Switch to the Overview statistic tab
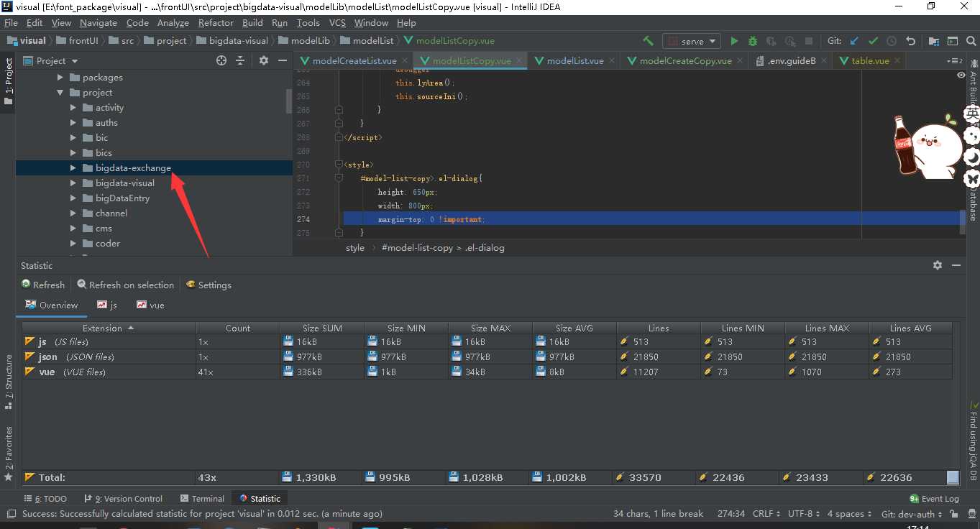980x529 pixels. pos(52,305)
